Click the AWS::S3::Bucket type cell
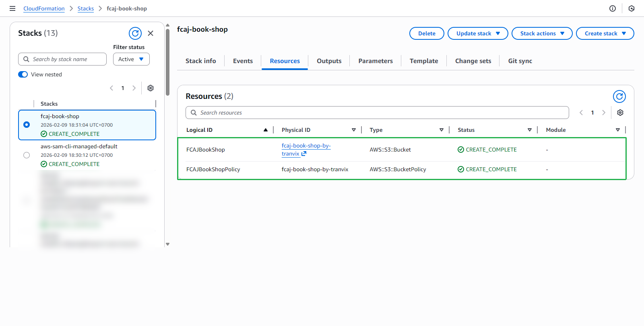Viewport: 644px width, 326px height. (390, 150)
